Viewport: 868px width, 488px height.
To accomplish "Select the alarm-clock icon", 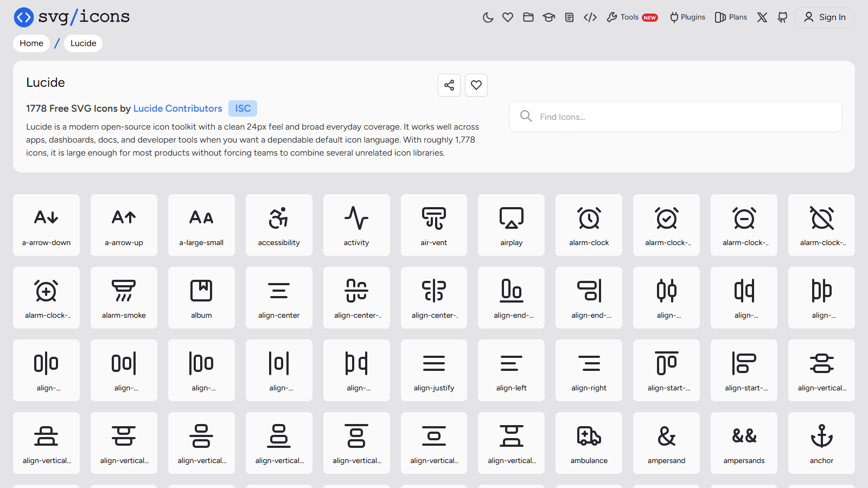I will 589,225.
